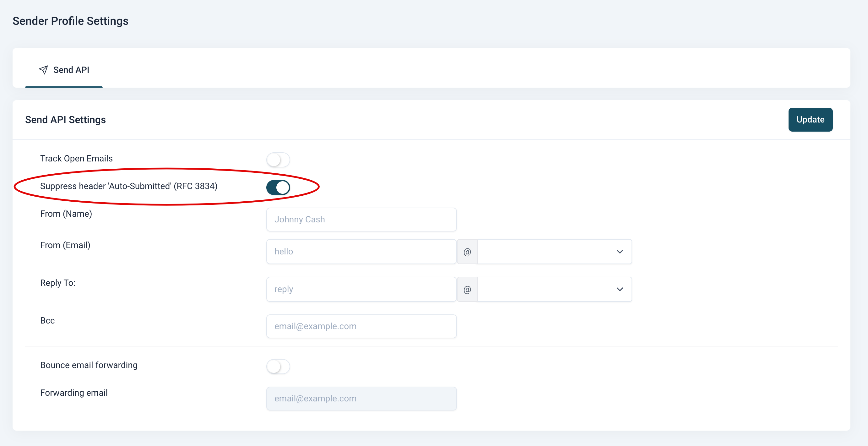Turn on Bounce email forwarding
The image size is (868, 446).
278,367
